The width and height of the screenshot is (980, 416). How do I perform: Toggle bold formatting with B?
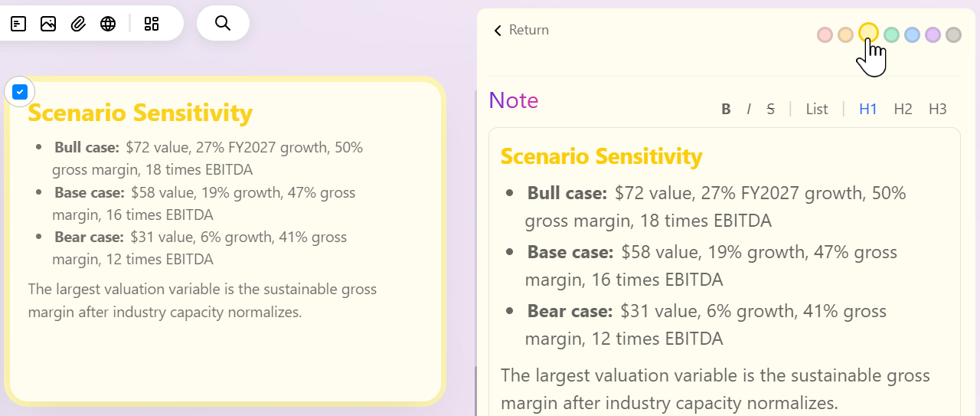[726, 110]
